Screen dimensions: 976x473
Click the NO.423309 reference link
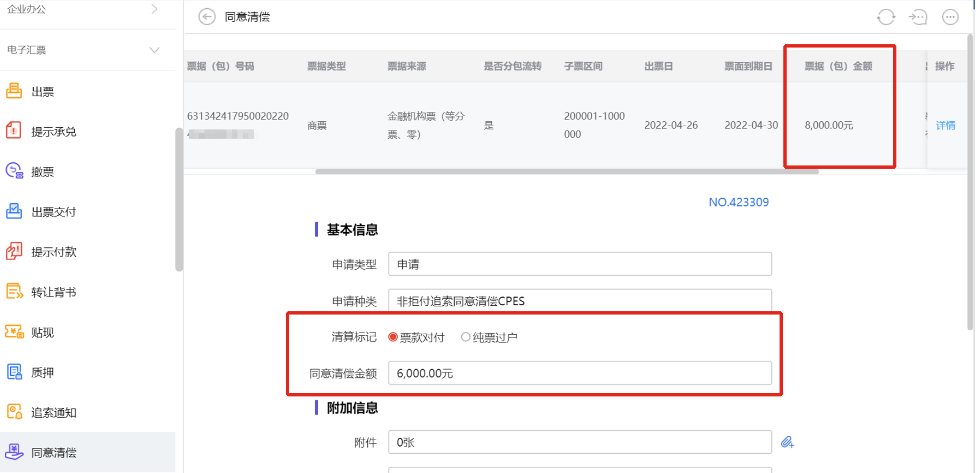pos(738,202)
